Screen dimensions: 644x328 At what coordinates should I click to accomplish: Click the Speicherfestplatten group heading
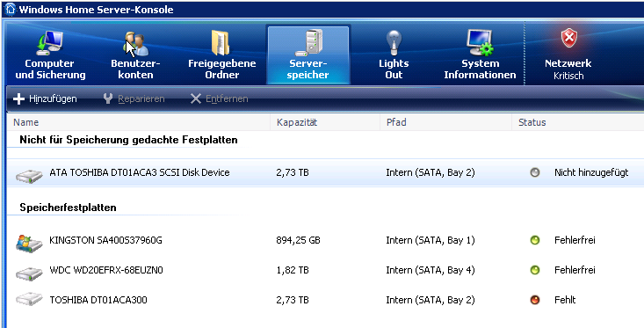pos(69,208)
